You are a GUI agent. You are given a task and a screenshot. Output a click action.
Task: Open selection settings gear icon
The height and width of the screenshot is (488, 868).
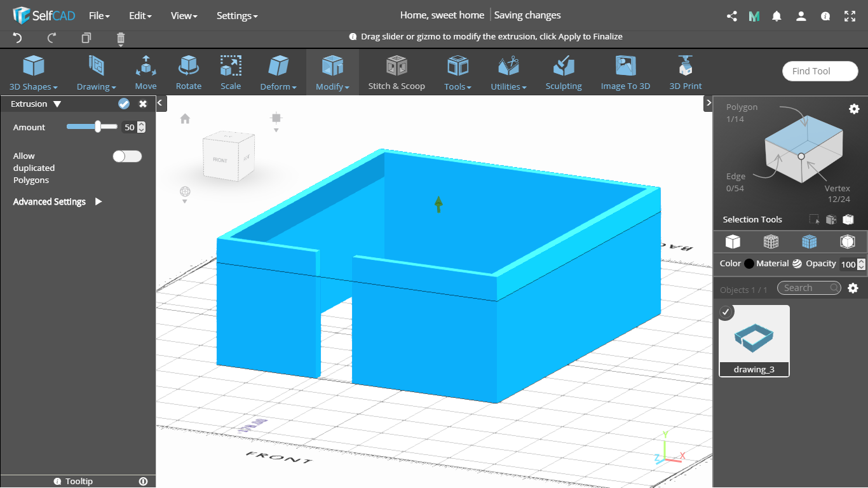(x=854, y=109)
